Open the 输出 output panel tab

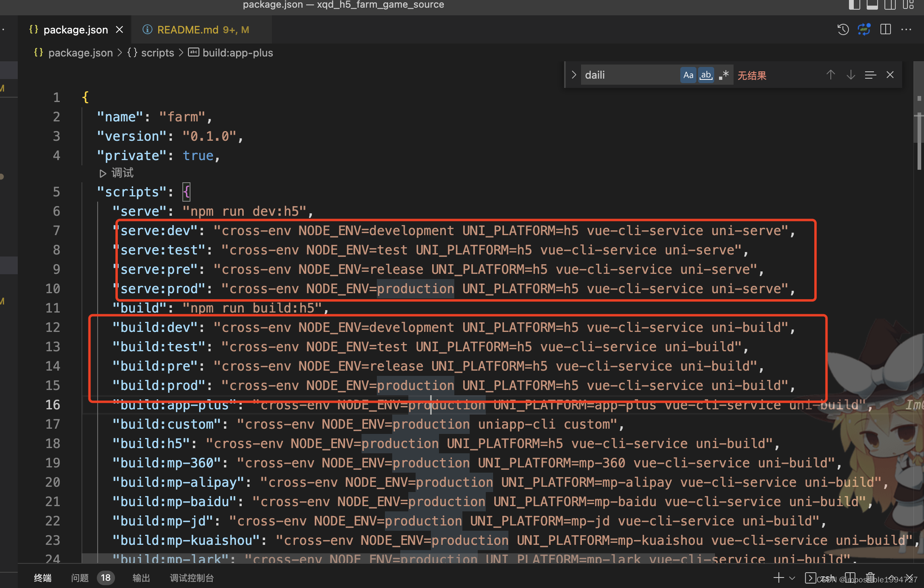[141, 578]
